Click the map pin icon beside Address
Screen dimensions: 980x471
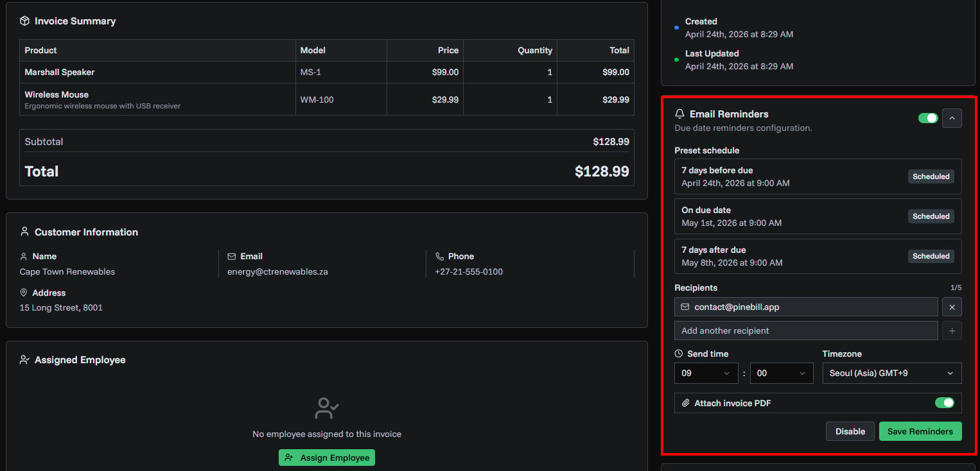[24, 293]
